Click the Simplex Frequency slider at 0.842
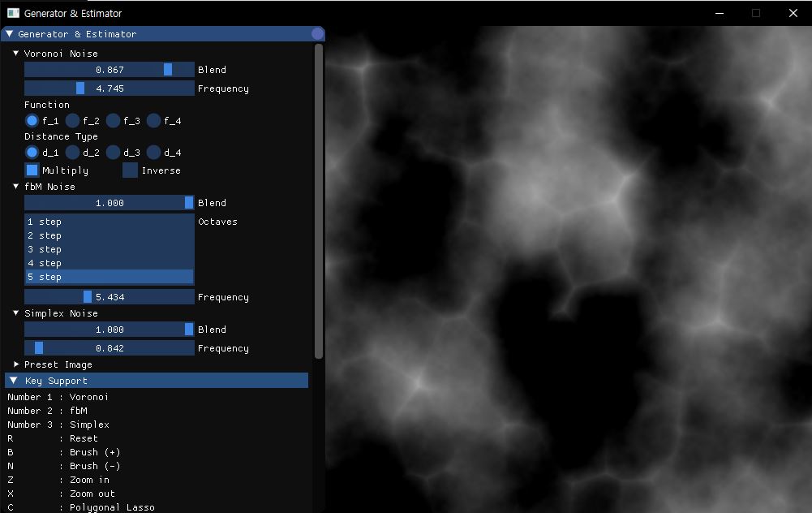 (110, 348)
